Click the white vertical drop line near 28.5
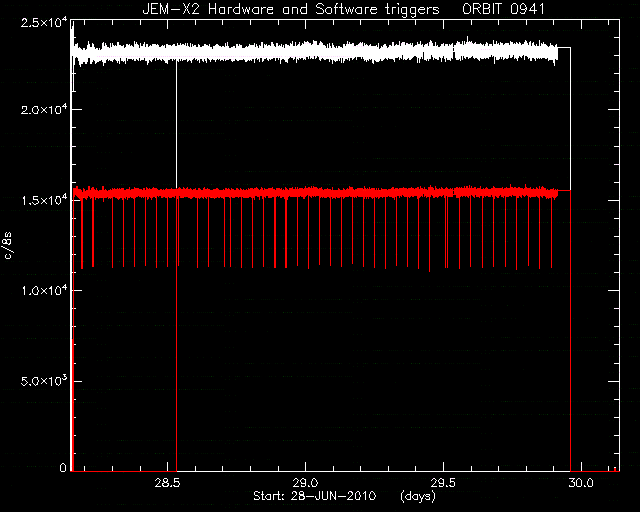 (176, 122)
